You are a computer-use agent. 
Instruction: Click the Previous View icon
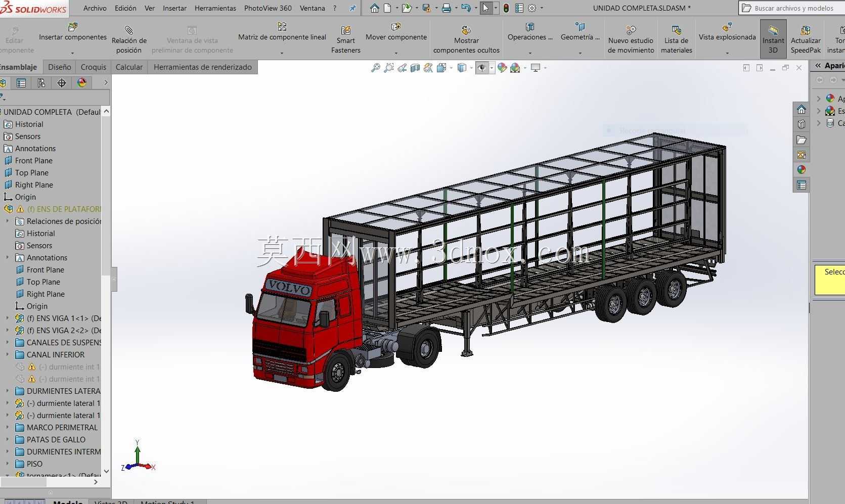coord(402,68)
